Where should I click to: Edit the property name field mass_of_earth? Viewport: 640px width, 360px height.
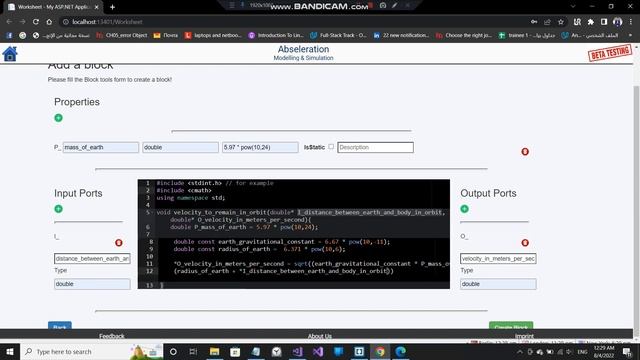click(x=100, y=147)
